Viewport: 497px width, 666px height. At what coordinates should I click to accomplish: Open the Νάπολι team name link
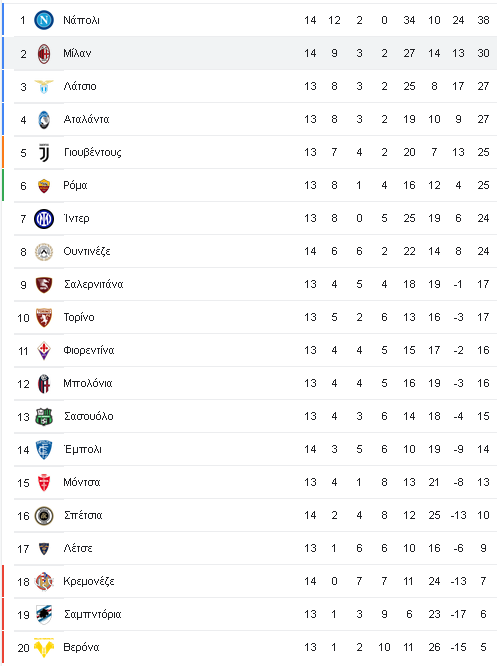81,20
